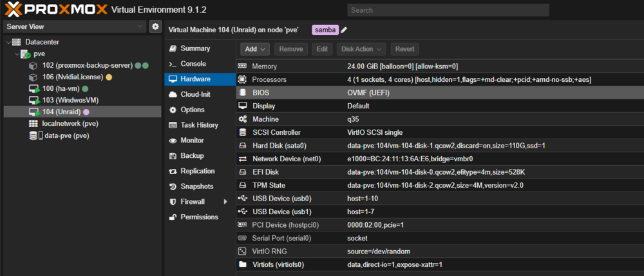The image size is (644, 276).
Task: Click the value 'data,direct-io=1,expose-xattr=1'
Action: tap(395, 265)
